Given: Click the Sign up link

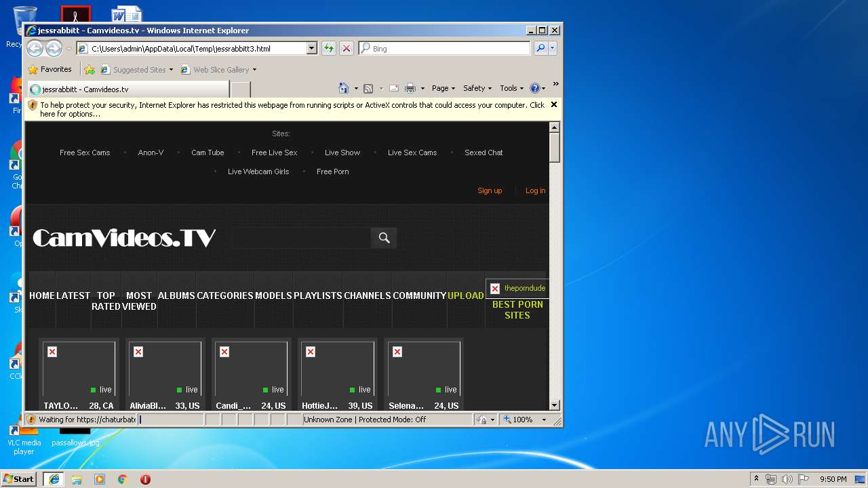Looking at the screenshot, I should 490,190.
